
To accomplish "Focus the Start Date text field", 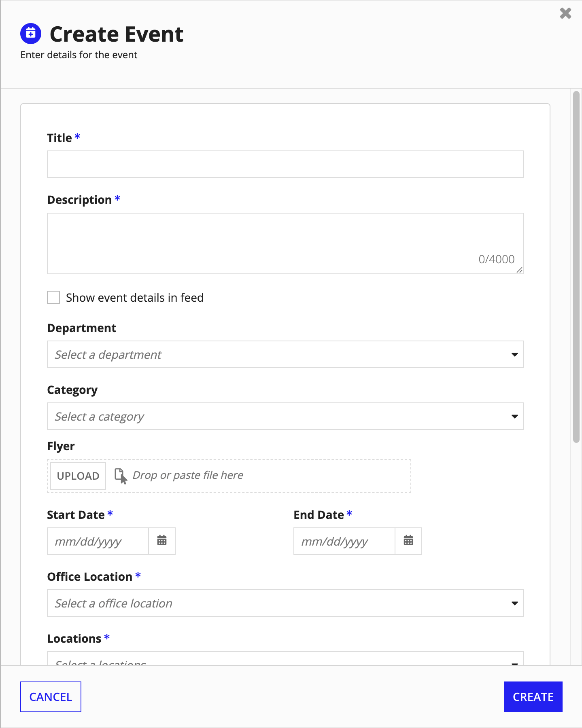I will (98, 541).
